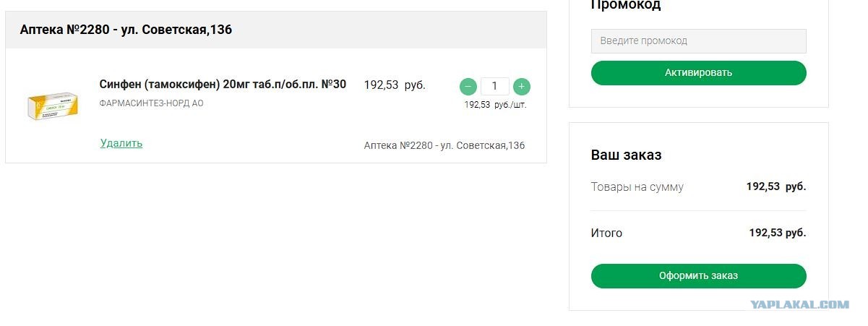Increase quantity with the plus icon
The image size is (868, 326).
(522, 87)
